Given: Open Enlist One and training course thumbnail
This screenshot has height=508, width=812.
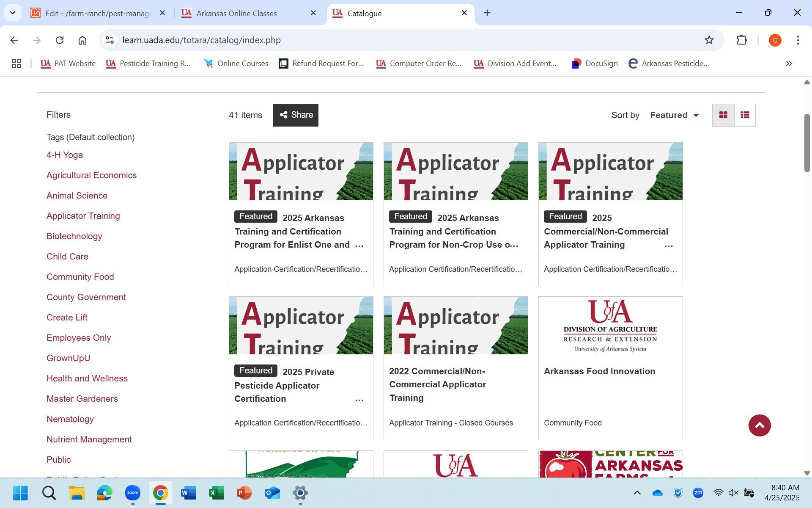Looking at the screenshot, I should (301, 171).
